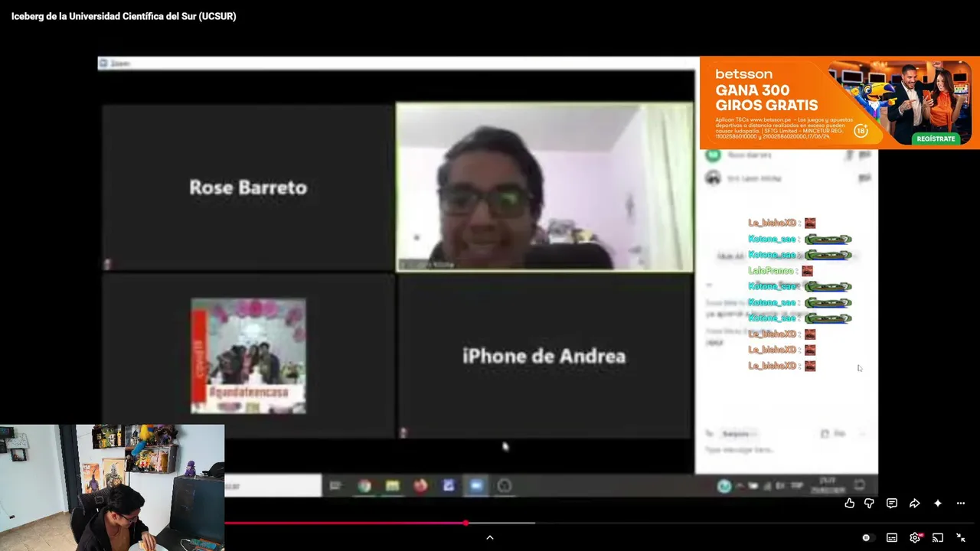Click the green-circle tray icon in taskbar

pyautogui.click(x=724, y=486)
